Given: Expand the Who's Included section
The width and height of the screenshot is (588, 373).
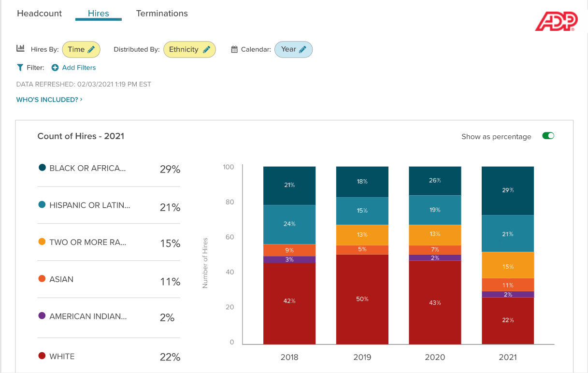Looking at the screenshot, I should (x=49, y=100).
